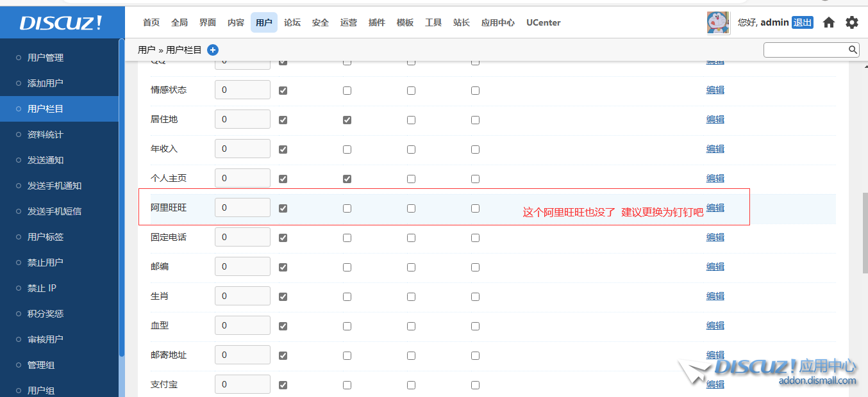This screenshot has width=868, height=397.
Task: Click the search magnifier icon
Action: pyautogui.click(x=853, y=49)
